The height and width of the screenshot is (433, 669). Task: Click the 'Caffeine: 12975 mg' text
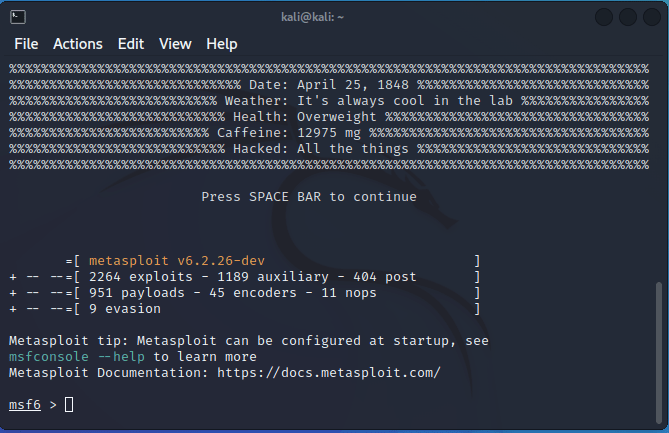289,133
